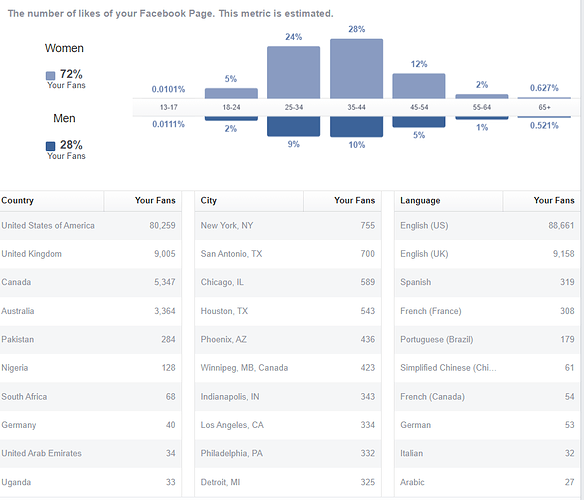Select the United States of America row
This screenshot has width=584, height=500.
point(91,226)
